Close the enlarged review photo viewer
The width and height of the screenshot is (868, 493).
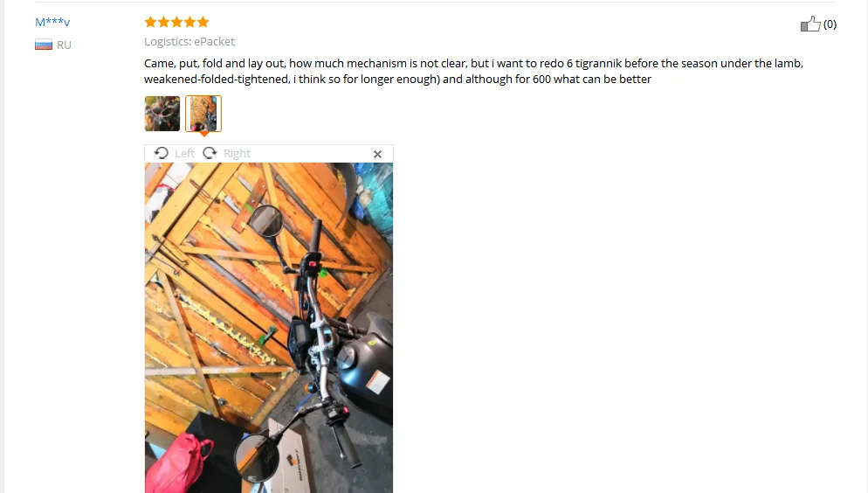pyautogui.click(x=377, y=154)
